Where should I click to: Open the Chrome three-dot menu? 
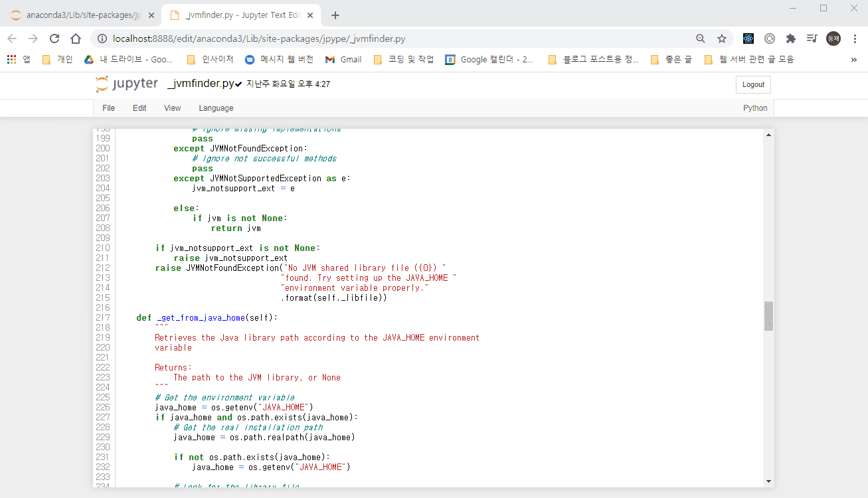point(853,39)
